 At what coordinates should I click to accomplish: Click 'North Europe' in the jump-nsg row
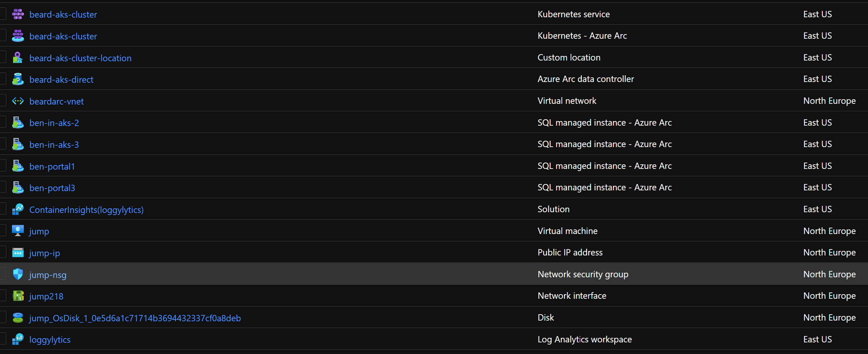(x=829, y=274)
